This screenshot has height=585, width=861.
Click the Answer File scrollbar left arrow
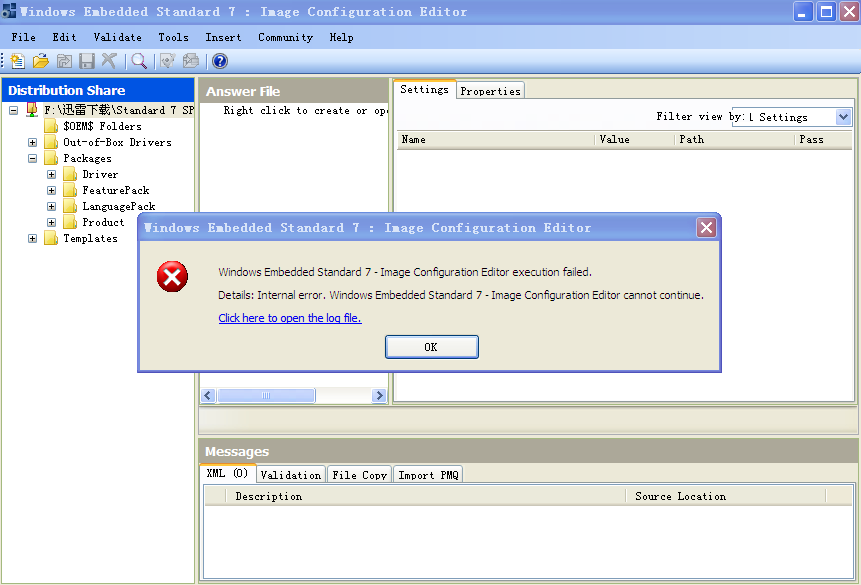coord(208,395)
